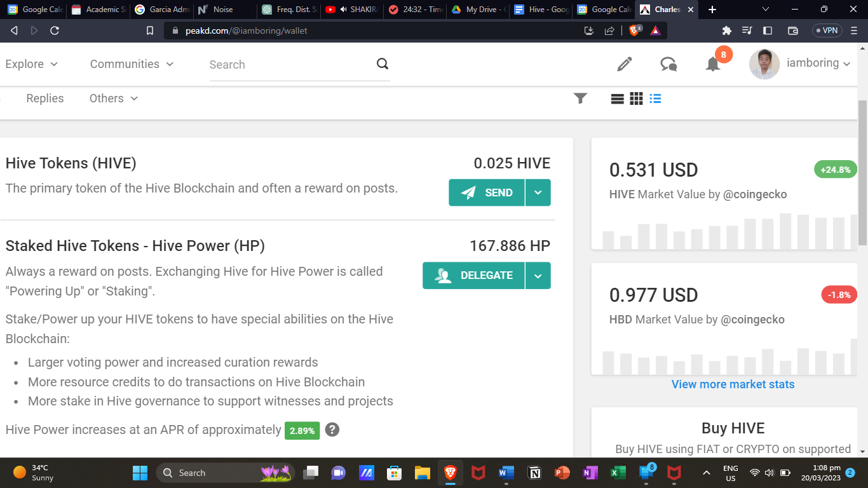Image resolution: width=868 pixels, height=488 pixels.
Task: Open the iamboring account dropdown
Action: click(819, 64)
